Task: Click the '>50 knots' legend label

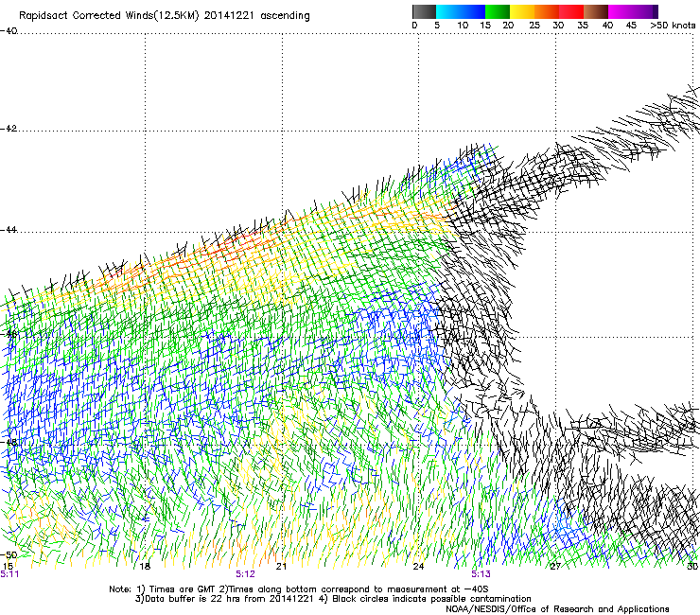Action: pos(673,26)
